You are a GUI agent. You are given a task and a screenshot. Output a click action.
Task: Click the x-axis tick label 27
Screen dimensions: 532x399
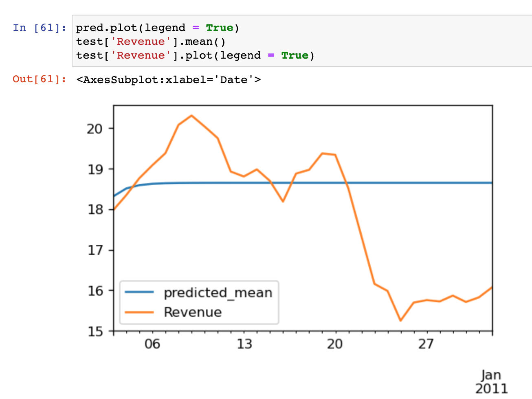[x=426, y=344]
